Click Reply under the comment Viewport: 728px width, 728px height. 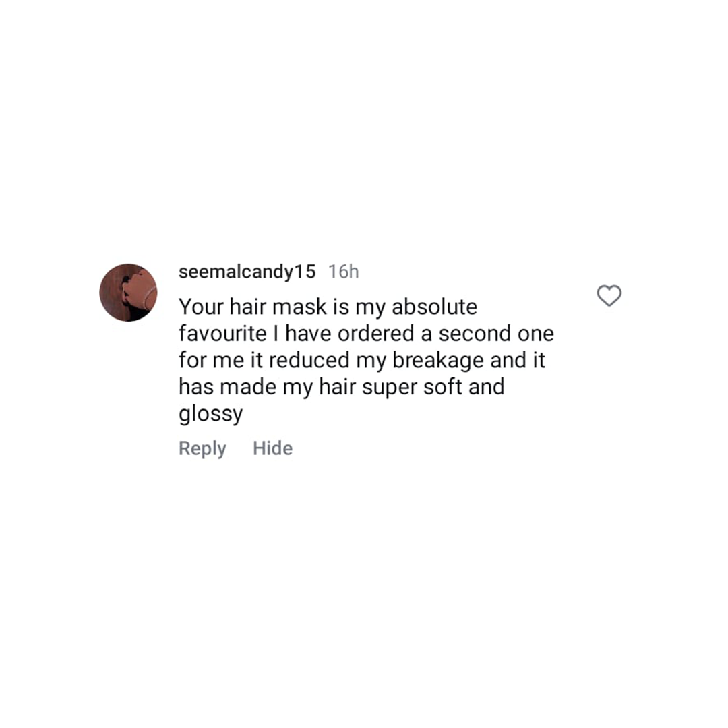pos(202,448)
